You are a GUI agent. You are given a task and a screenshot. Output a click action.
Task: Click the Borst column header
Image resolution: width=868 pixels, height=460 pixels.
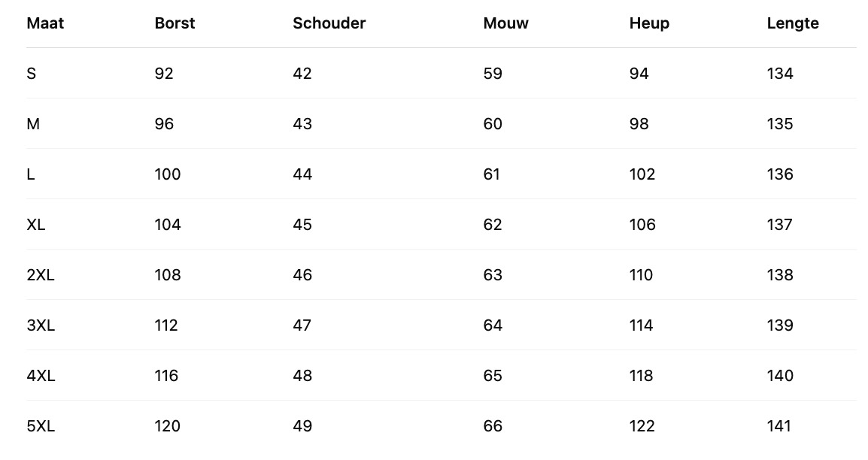click(175, 23)
